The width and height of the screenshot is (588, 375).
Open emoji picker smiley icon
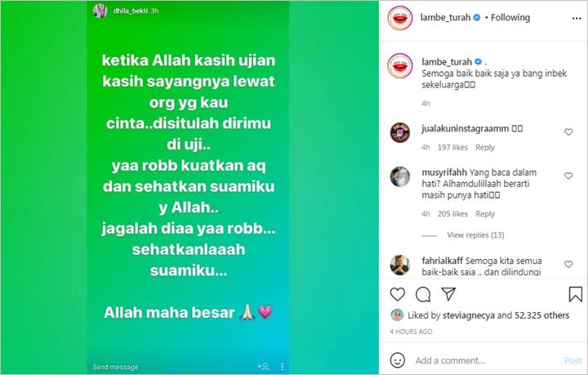(x=398, y=360)
